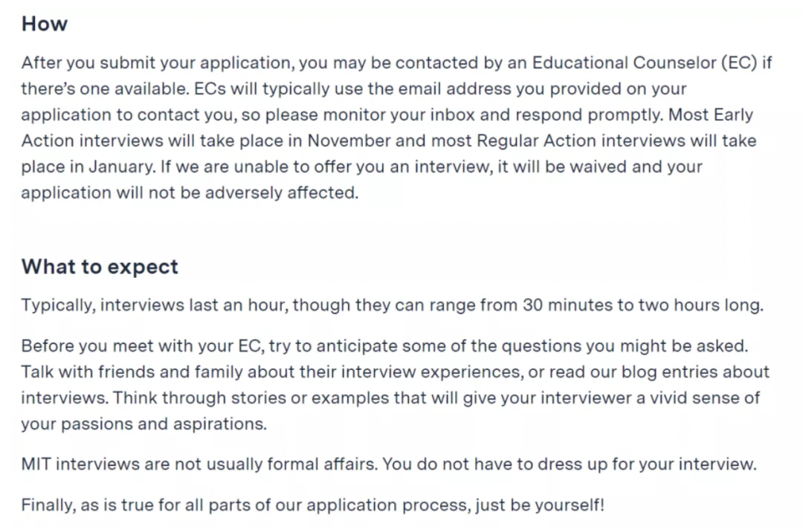Screen dimensions: 803x532
Task: Click "30 minutes to two hours long" text
Action: pos(643,305)
